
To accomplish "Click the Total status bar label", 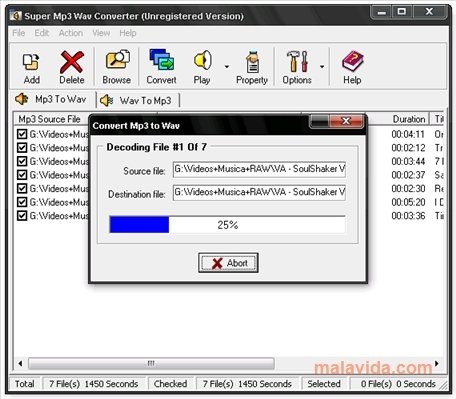I will click(24, 384).
